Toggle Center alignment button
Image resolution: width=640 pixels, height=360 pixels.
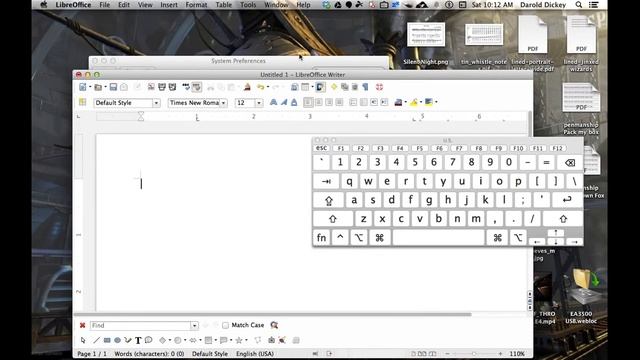click(x=318, y=102)
